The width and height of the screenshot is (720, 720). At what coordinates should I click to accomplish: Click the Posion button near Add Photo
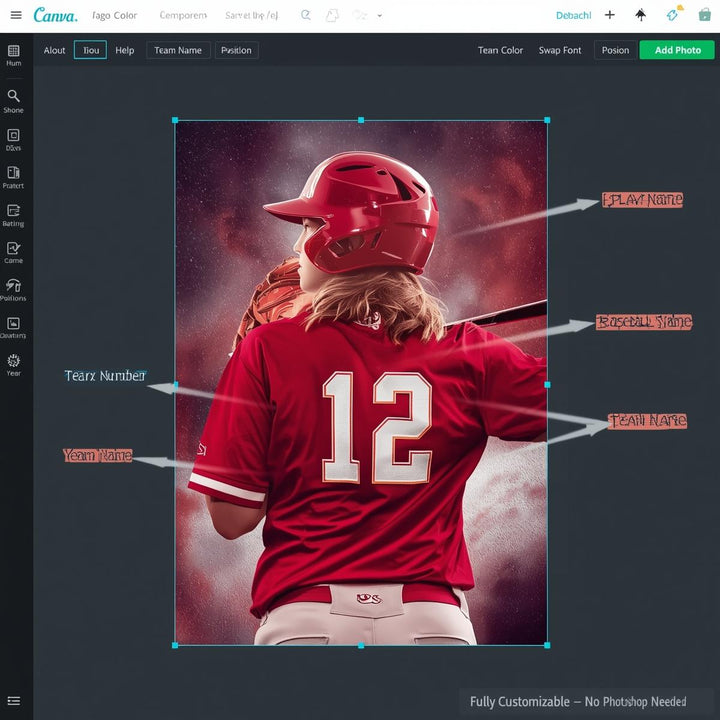coord(615,50)
